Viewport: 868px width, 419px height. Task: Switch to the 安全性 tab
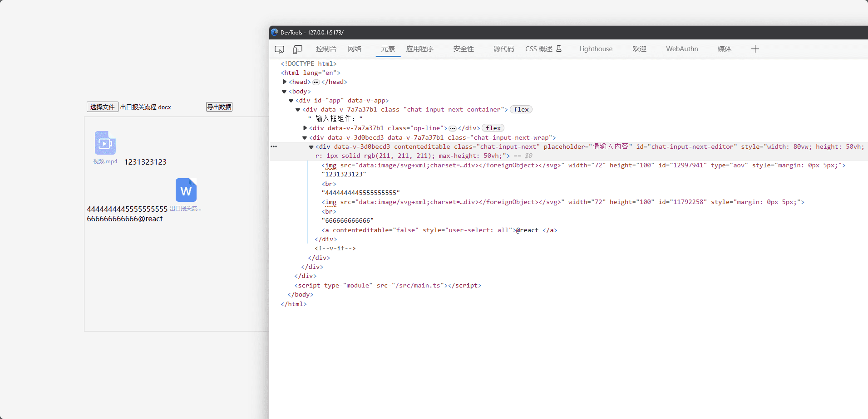(464, 49)
